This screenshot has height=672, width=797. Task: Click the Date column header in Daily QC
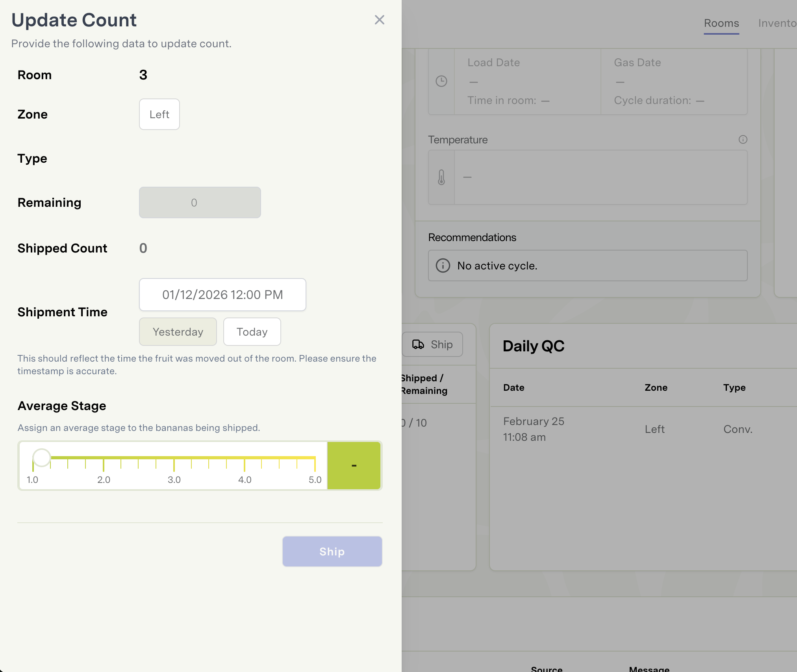pos(513,388)
